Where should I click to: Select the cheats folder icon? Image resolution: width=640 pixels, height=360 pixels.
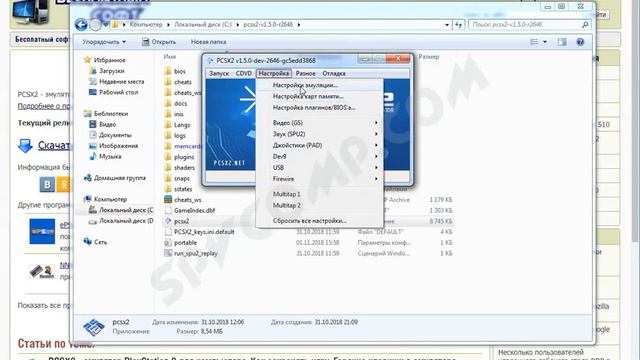(x=168, y=82)
